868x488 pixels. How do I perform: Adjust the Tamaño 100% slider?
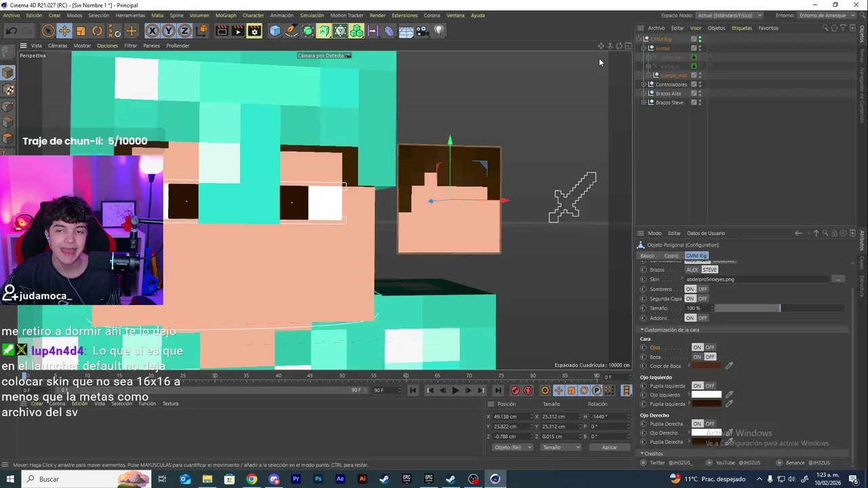point(778,308)
